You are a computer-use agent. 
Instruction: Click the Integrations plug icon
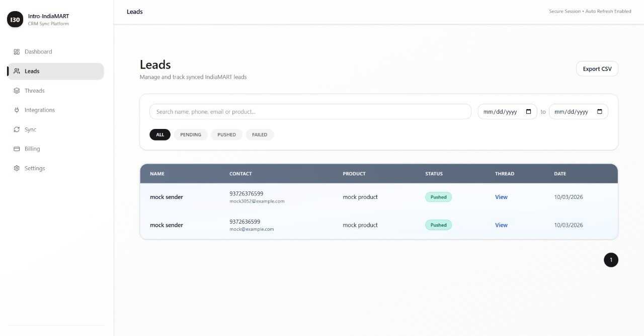tap(17, 110)
